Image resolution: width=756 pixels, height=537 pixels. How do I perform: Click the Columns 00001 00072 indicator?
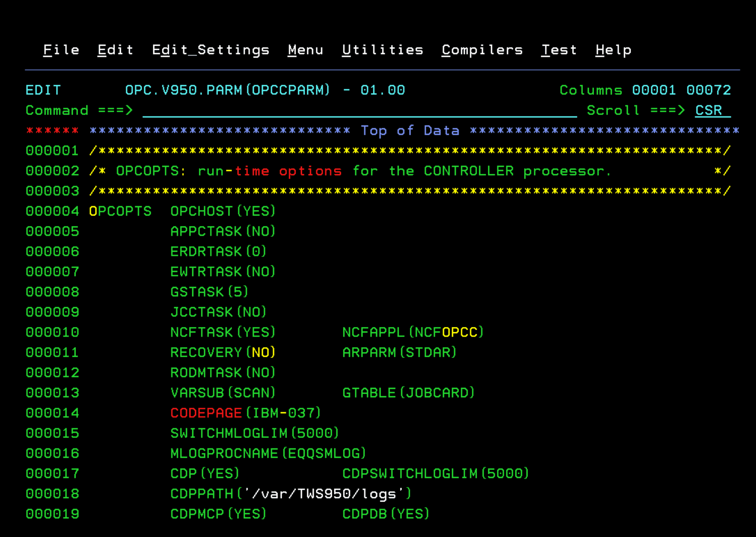645,90
